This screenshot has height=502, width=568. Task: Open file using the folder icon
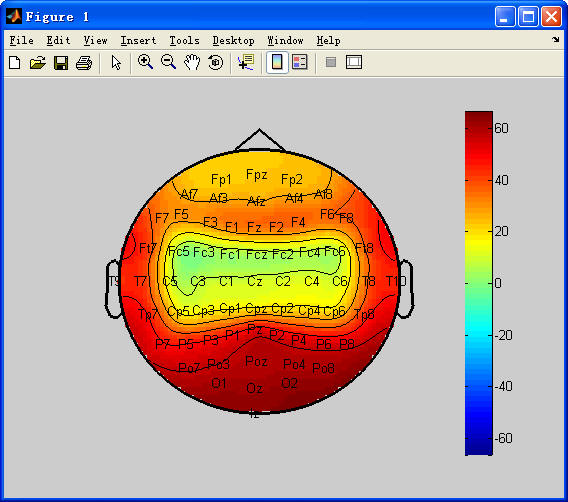pos(38,63)
